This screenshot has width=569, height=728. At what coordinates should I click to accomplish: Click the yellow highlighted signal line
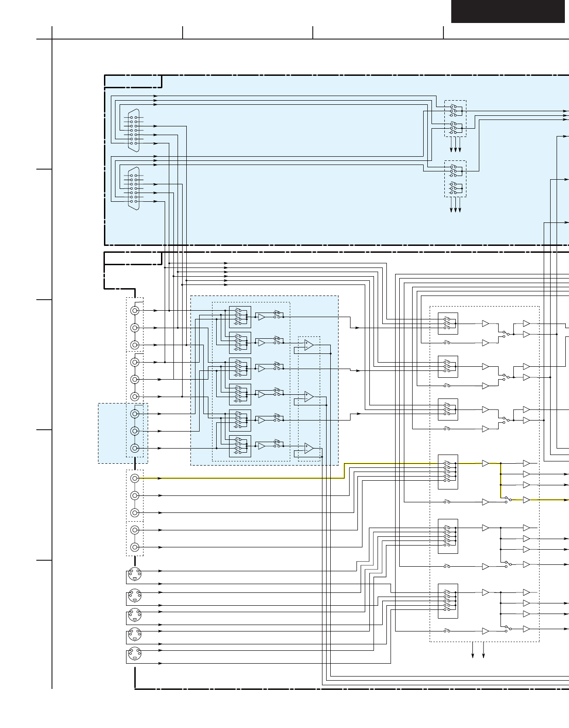pyautogui.click(x=549, y=500)
